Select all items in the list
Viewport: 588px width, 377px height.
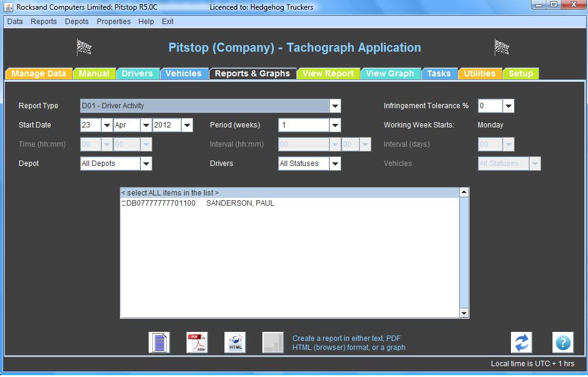[x=290, y=192]
